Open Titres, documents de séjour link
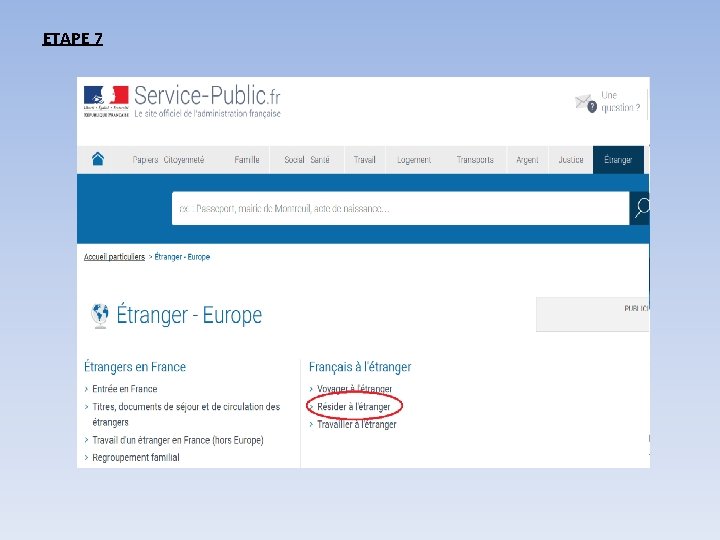The height and width of the screenshot is (540, 720). (186, 414)
